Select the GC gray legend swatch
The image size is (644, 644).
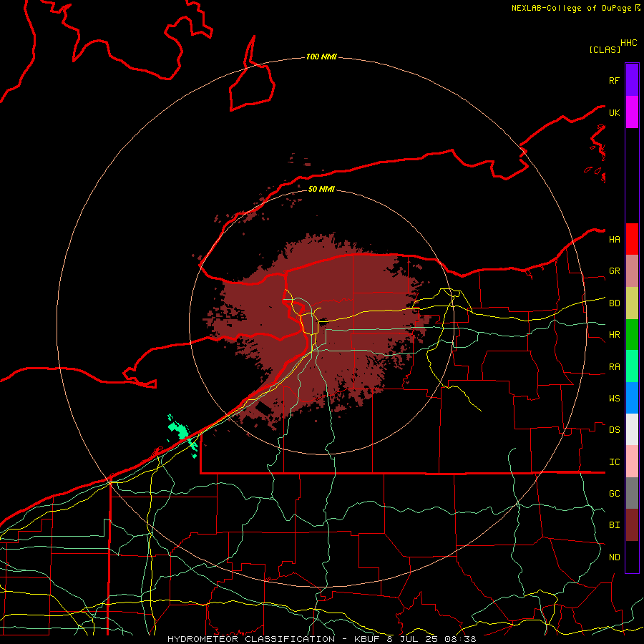[x=632, y=493]
